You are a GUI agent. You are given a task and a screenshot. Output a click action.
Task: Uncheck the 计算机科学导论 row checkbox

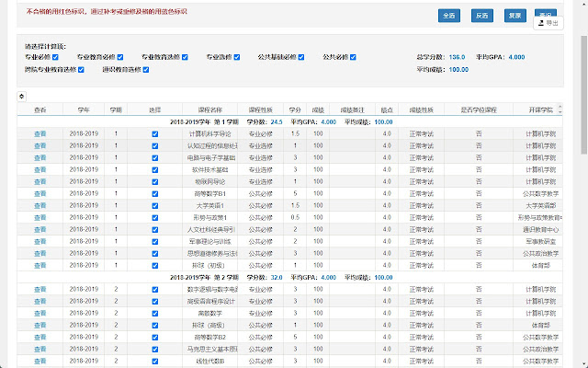(x=155, y=134)
